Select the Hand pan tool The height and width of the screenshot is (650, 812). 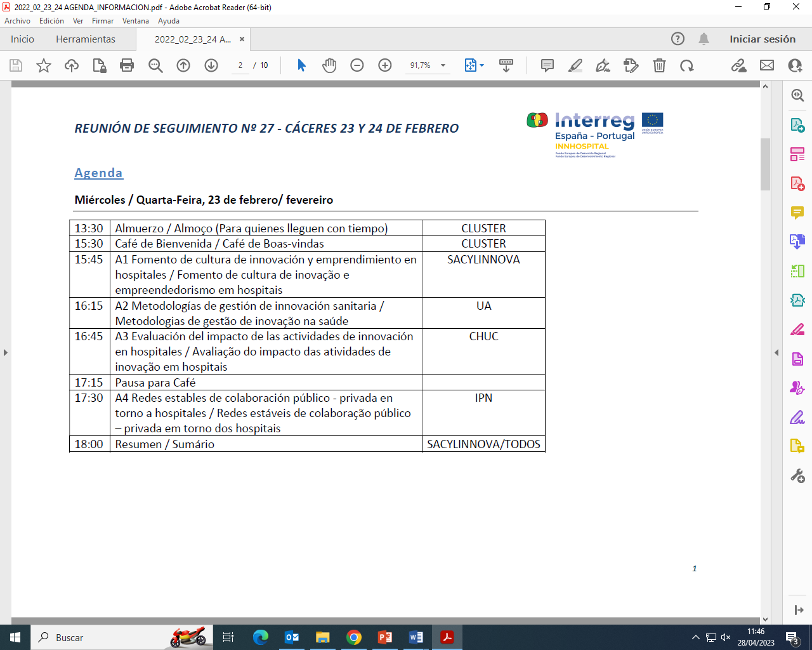[x=329, y=65]
